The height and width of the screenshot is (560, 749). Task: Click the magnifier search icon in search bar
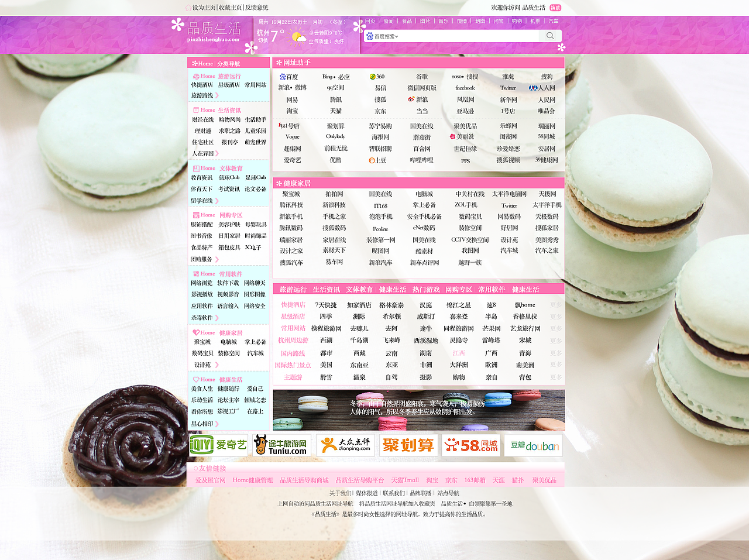coord(550,36)
